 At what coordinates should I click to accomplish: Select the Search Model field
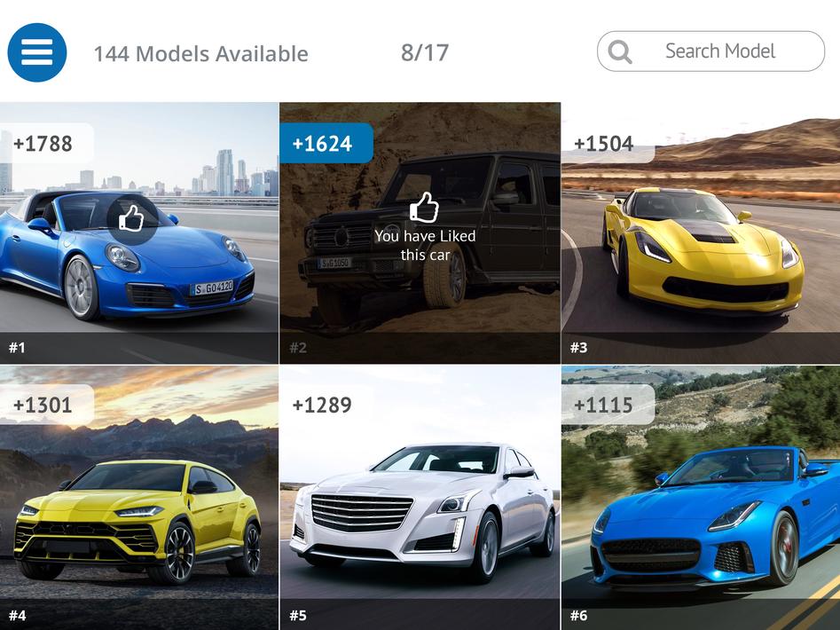(x=710, y=51)
